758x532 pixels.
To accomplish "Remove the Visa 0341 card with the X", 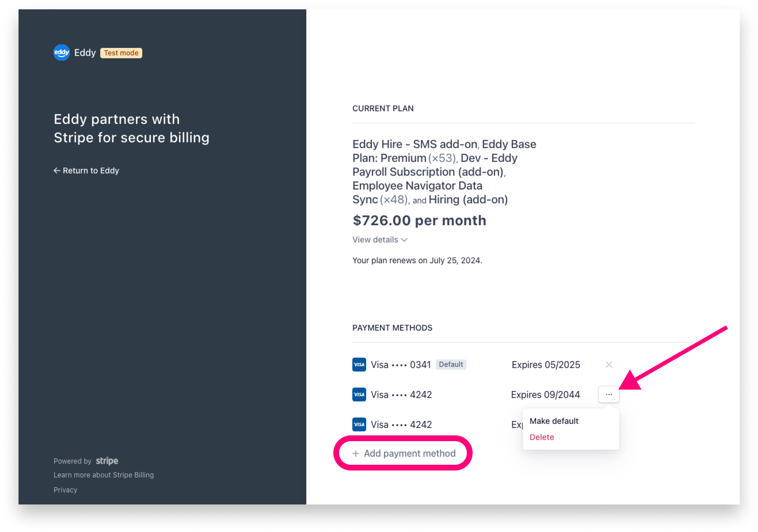I will pyautogui.click(x=609, y=365).
